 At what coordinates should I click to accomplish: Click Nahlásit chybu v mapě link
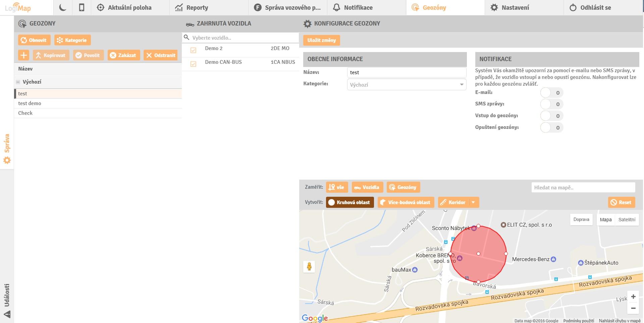pos(620,321)
